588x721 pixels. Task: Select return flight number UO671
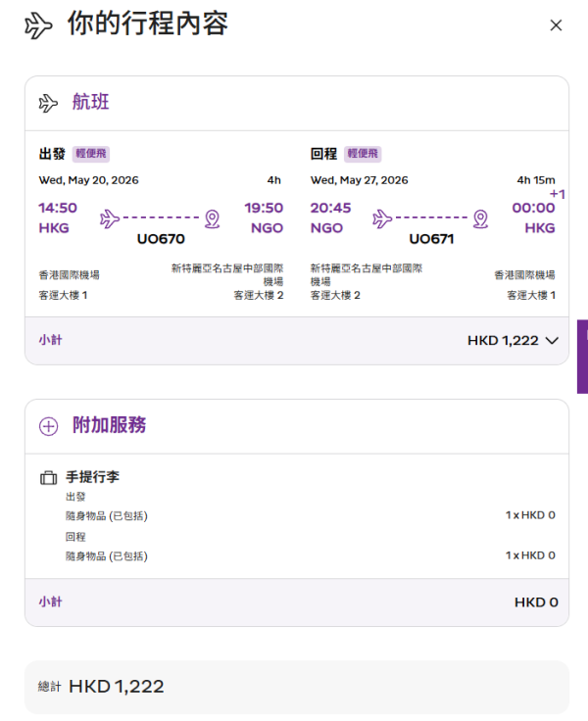[x=432, y=239]
